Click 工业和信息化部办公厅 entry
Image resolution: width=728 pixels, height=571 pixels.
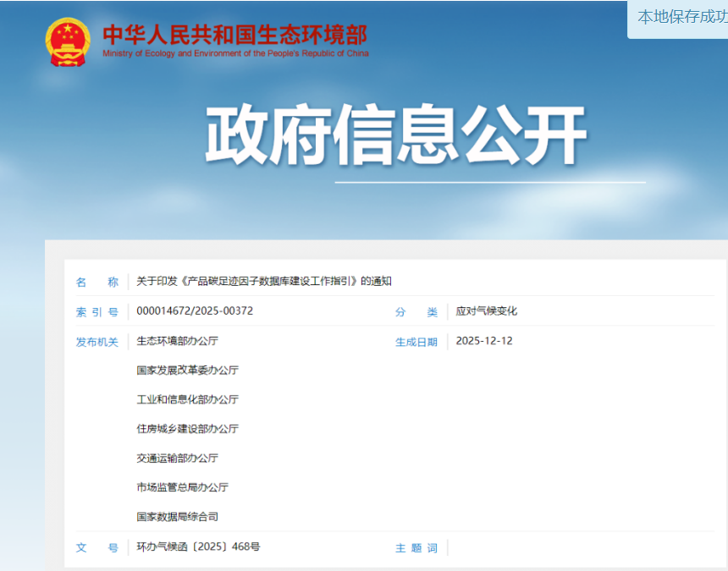point(188,399)
